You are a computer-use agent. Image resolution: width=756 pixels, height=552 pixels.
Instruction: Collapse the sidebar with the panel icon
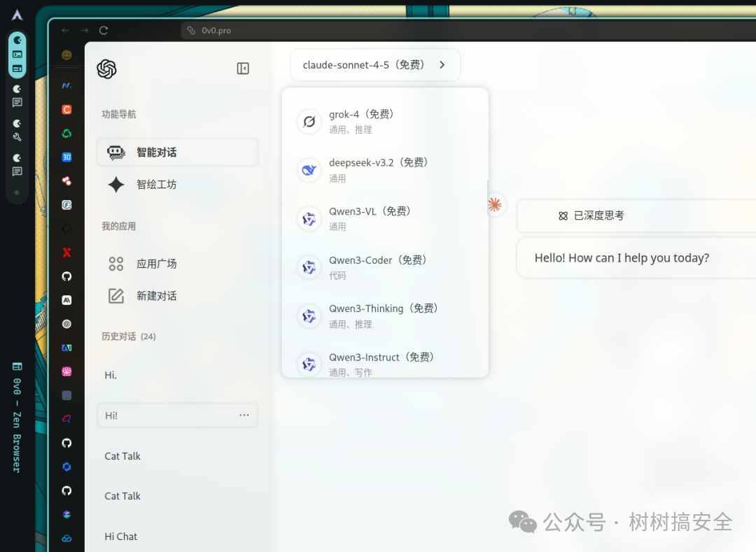pos(243,69)
